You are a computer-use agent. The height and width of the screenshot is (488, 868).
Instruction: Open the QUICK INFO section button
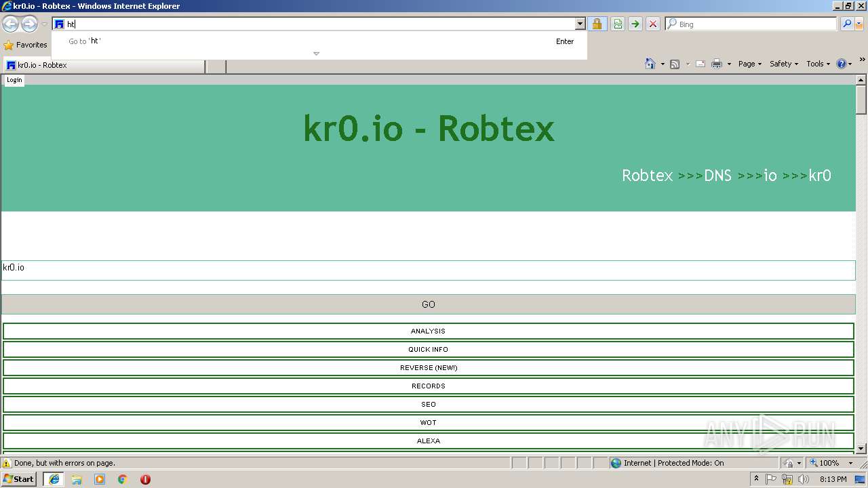point(429,350)
